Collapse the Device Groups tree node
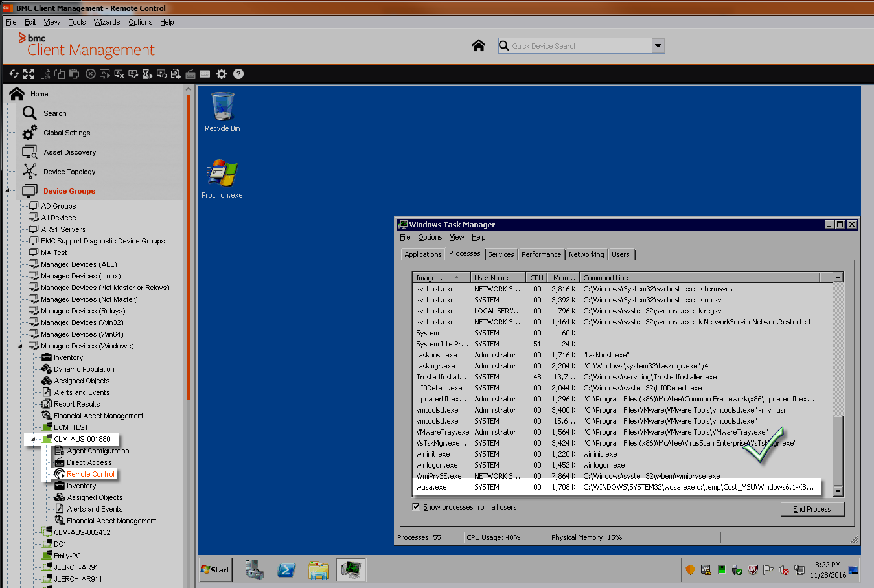 (x=7, y=191)
